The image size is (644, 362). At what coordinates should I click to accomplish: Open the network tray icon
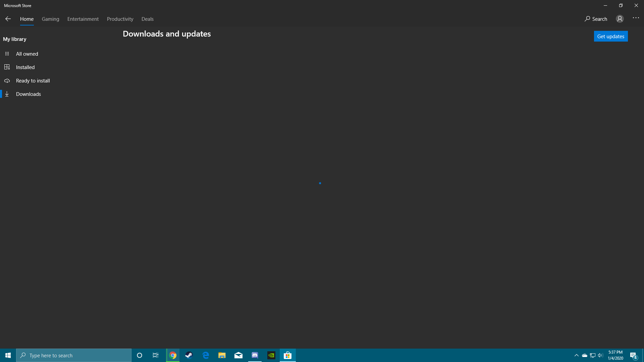pos(593,355)
